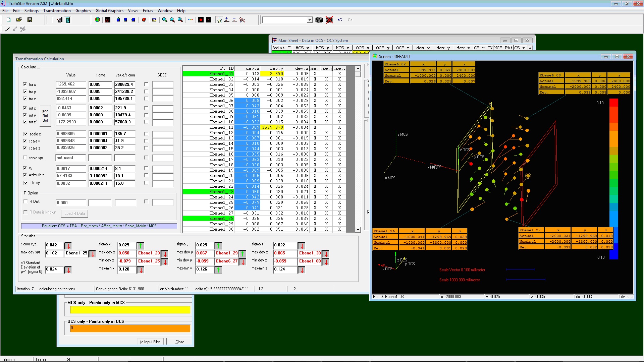Click the deviation table scroll down arrow
The width and height of the screenshot is (644, 362).
(x=358, y=230)
